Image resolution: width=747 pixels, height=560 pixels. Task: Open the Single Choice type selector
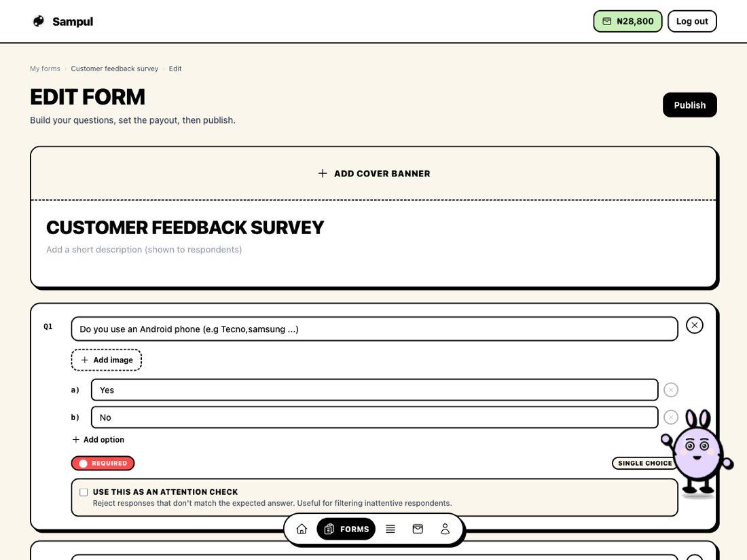tap(644, 464)
